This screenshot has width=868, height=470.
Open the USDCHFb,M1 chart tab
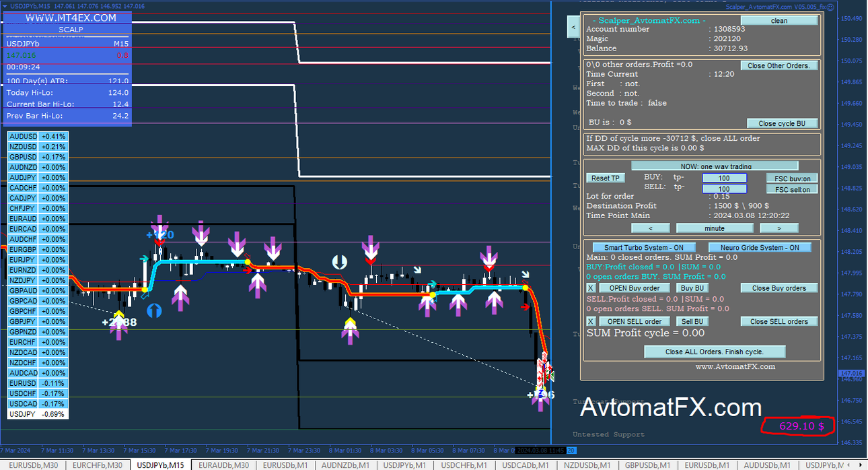(466, 465)
